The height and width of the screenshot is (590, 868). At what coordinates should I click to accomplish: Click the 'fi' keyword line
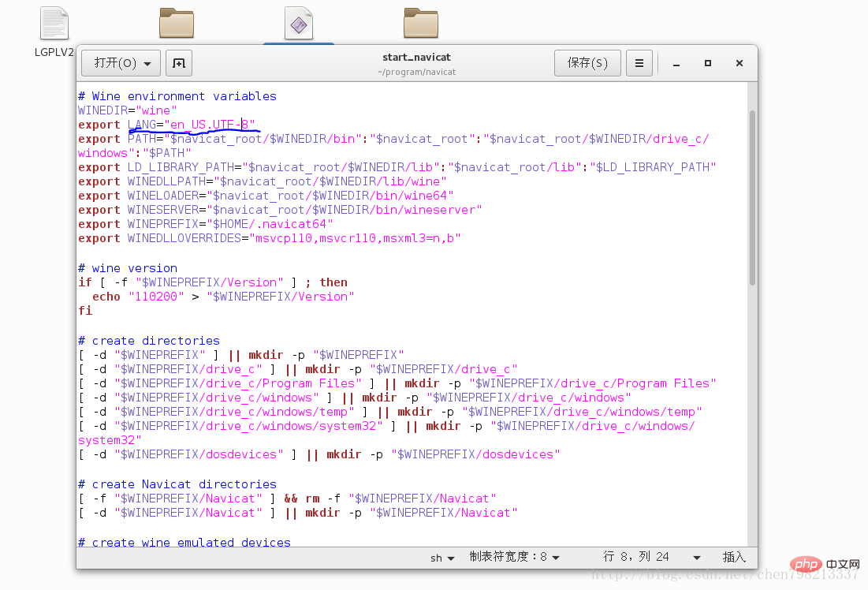85,311
